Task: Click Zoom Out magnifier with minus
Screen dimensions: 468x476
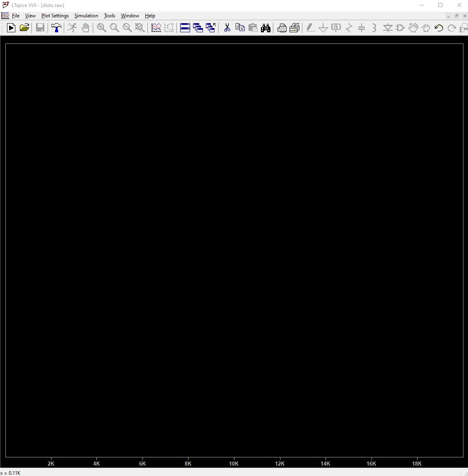Action: (x=127, y=28)
